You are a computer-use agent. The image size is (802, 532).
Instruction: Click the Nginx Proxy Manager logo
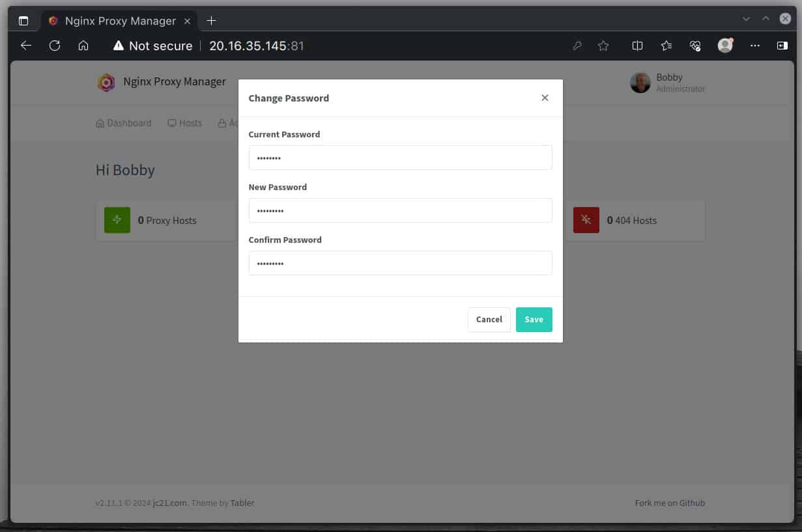(x=106, y=82)
